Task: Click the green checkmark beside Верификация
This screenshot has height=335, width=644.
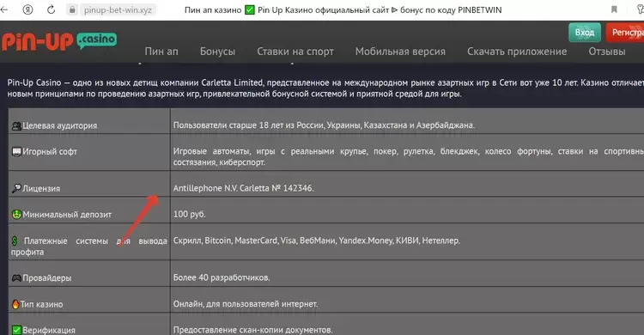Action: click(x=16, y=330)
